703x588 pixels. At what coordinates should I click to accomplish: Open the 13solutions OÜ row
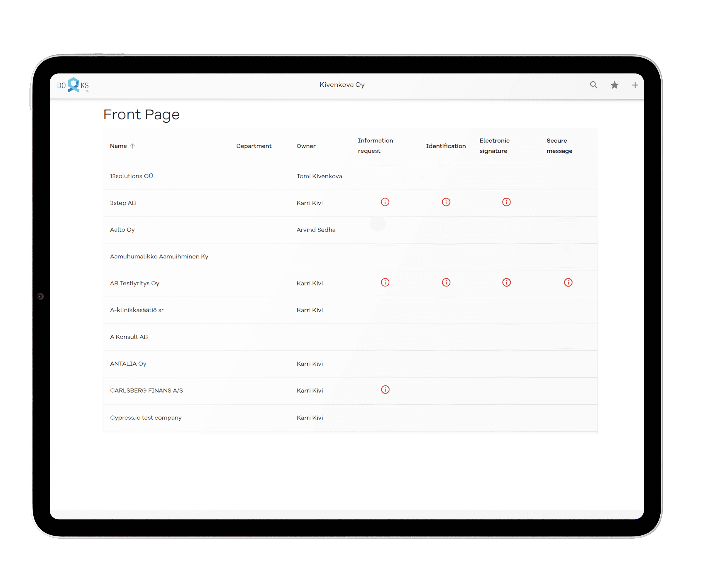(x=131, y=176)
